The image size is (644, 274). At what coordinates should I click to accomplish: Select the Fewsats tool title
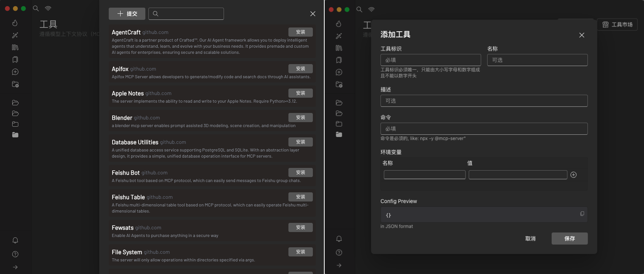click(122, 228)
